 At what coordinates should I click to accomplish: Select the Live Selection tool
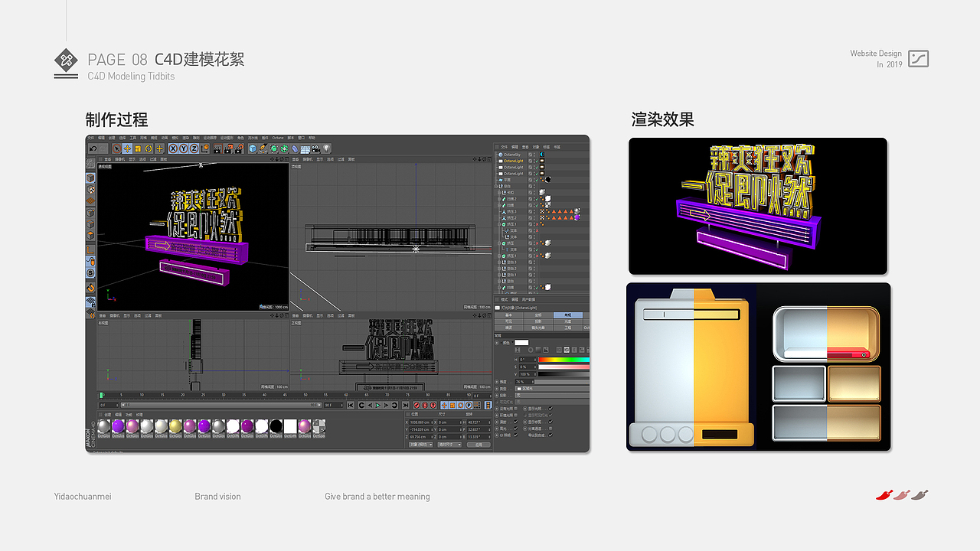(116, 148)
